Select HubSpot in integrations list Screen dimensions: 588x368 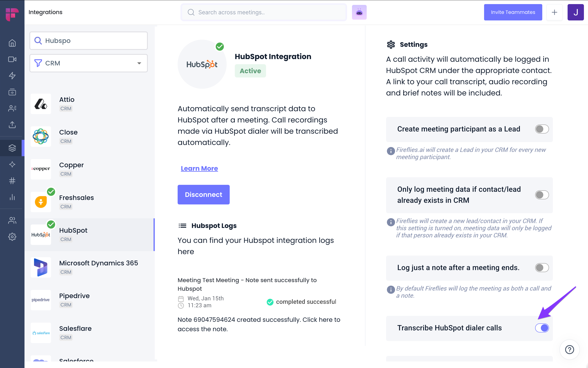(x=89, y=235)
